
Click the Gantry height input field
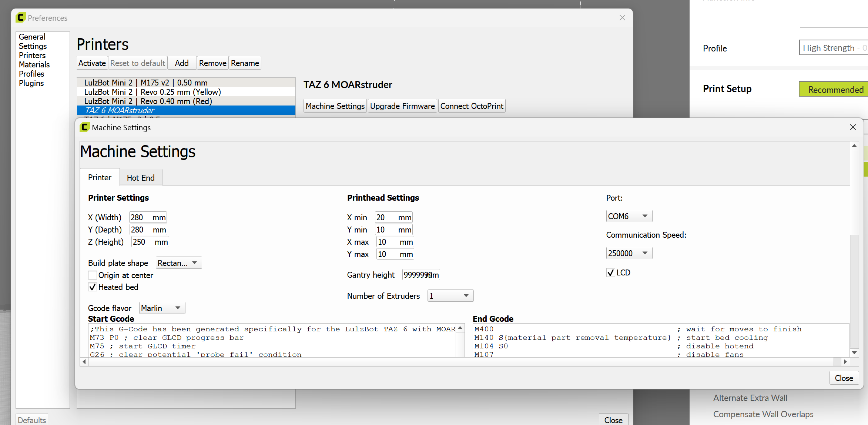pos(421,275)
